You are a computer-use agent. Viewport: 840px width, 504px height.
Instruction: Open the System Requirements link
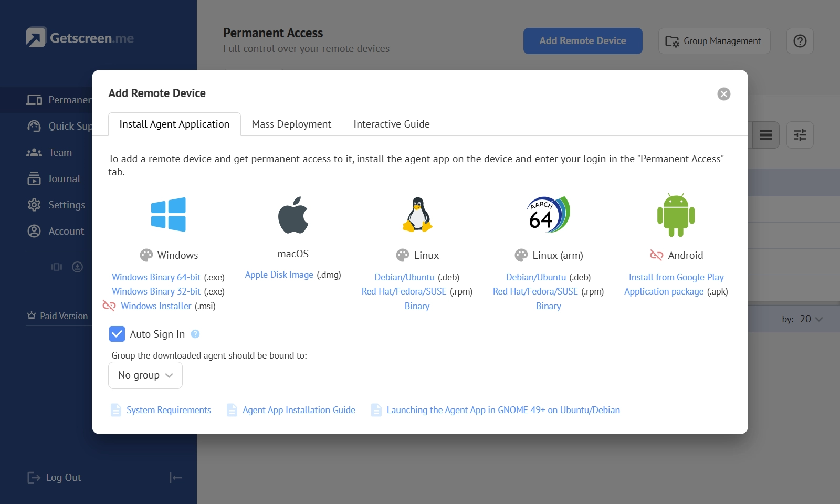[x=169, y=410]
